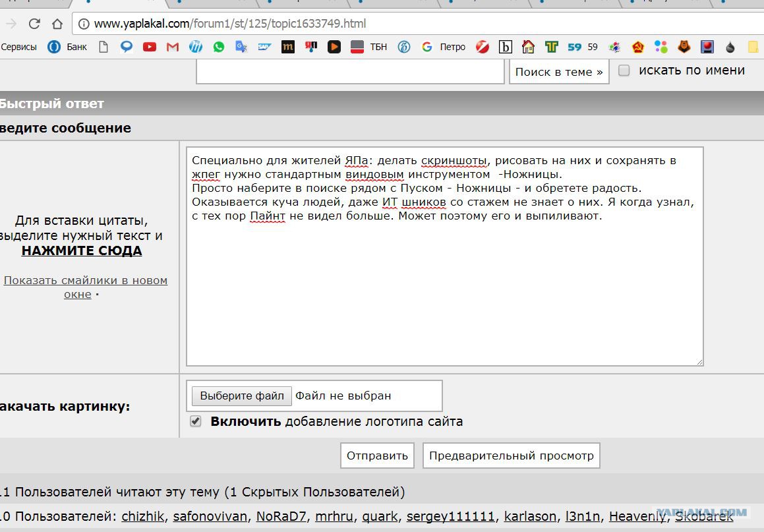Open user mrhru profile link

click(334, 516)
